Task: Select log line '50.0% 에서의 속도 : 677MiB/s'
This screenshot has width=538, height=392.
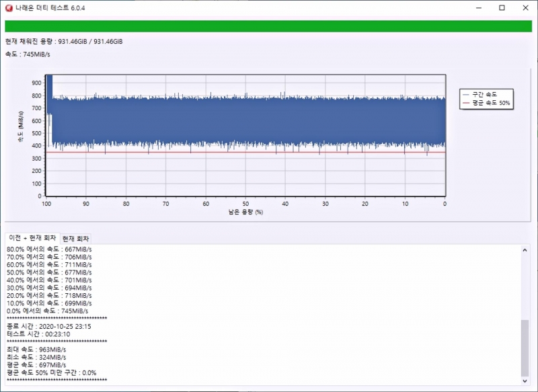Action: 49,272
